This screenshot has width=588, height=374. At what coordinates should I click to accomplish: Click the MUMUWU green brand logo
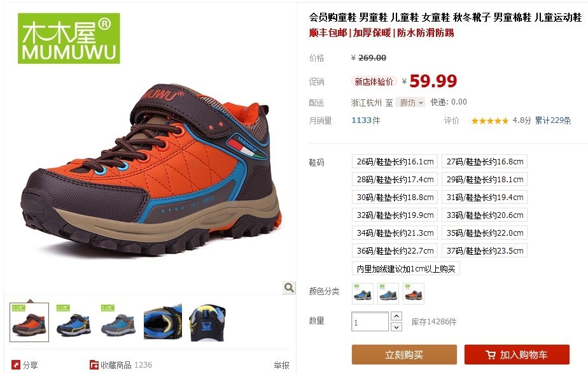(69, 38)
